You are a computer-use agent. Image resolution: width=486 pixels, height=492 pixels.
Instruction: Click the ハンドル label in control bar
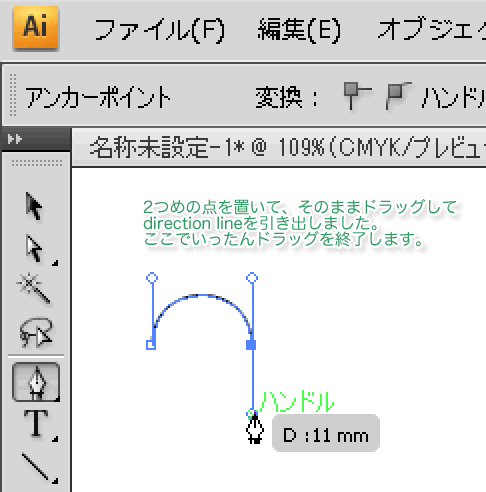click(x=453, y=97)
